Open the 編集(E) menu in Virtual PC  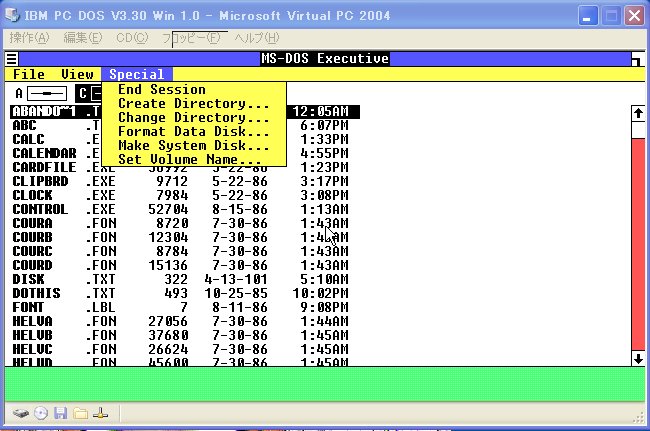click(x=82, y=38)
